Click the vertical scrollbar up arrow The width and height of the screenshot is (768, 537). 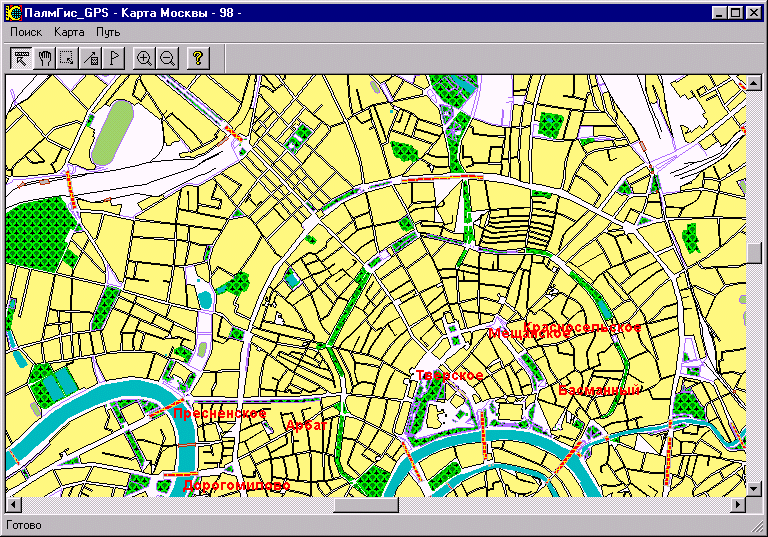(754, 82)
